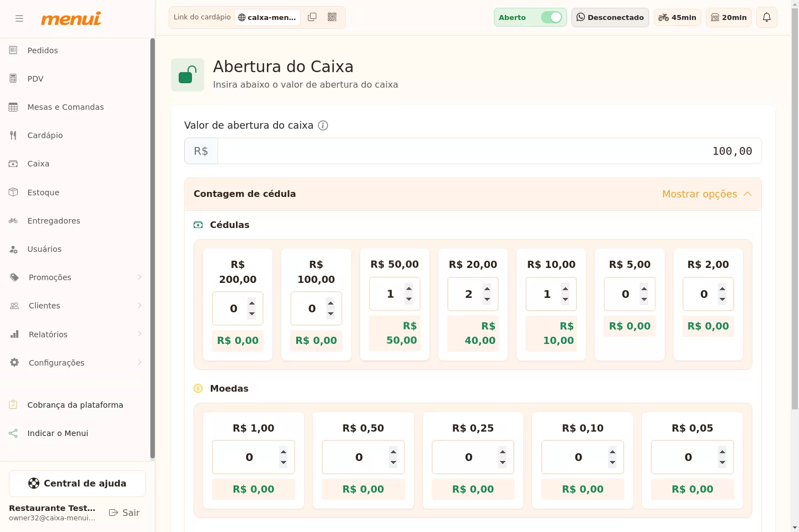Click the PDV calculator icon
The height and width of the screenshot is (532, 799).
click(13, 79)
